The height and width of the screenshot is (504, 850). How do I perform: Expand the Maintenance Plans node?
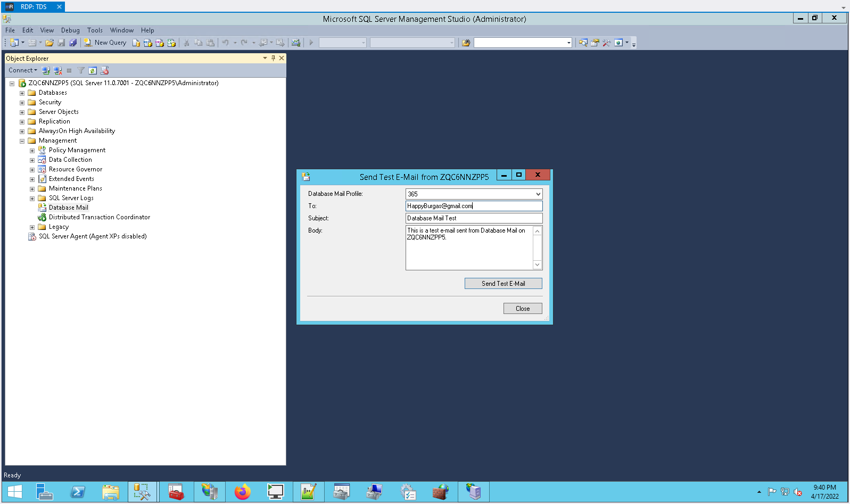(32, 189)
